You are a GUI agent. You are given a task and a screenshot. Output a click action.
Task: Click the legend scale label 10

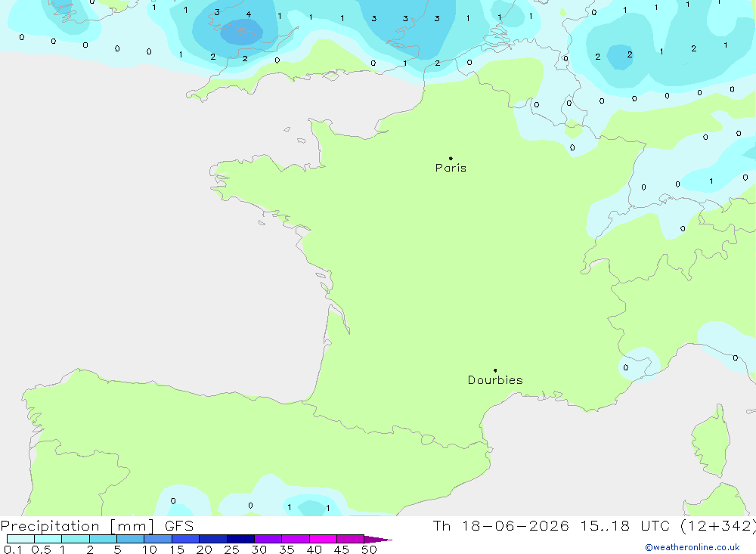click(150, 549)
